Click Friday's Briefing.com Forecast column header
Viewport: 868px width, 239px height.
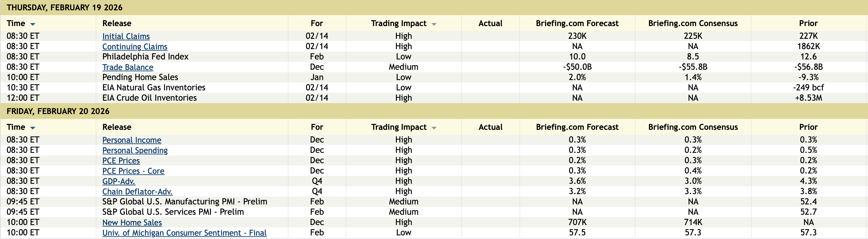click(577, 127)
